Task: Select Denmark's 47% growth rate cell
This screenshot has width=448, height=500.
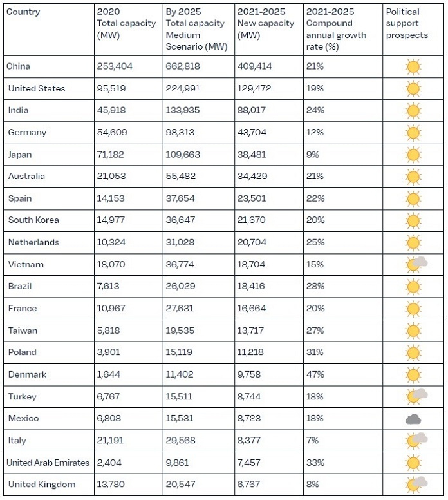Action: pyautogui.click(x=343, y=374)
